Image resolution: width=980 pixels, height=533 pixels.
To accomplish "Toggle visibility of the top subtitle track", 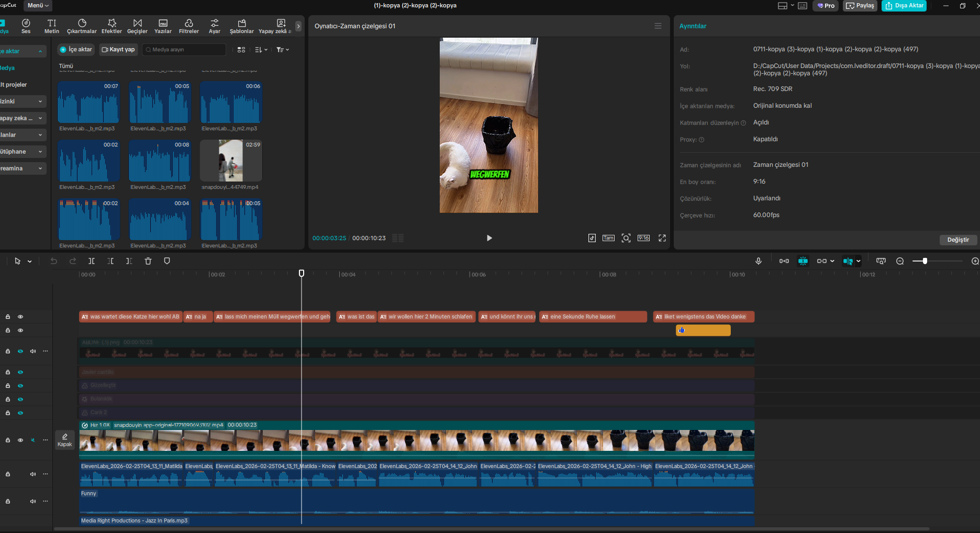I will [20, 317].
